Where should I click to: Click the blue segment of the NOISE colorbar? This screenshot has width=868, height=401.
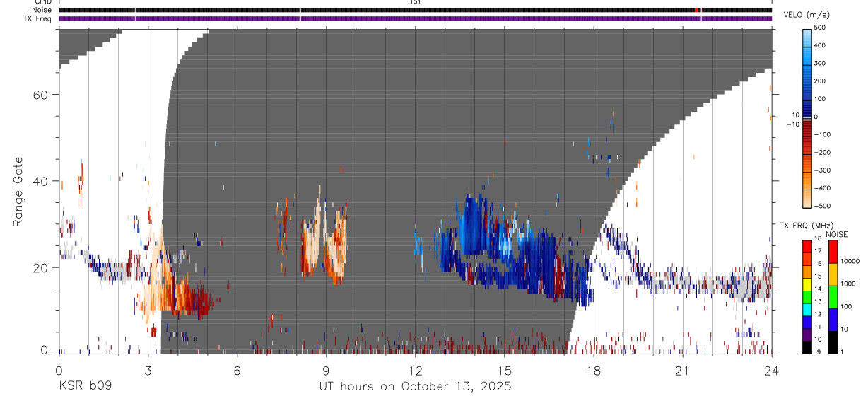833,319
